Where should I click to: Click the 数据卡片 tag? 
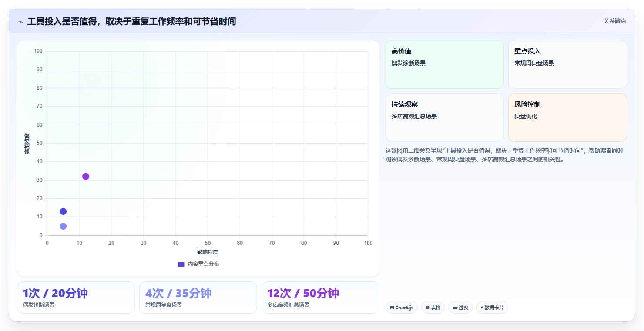492,308
